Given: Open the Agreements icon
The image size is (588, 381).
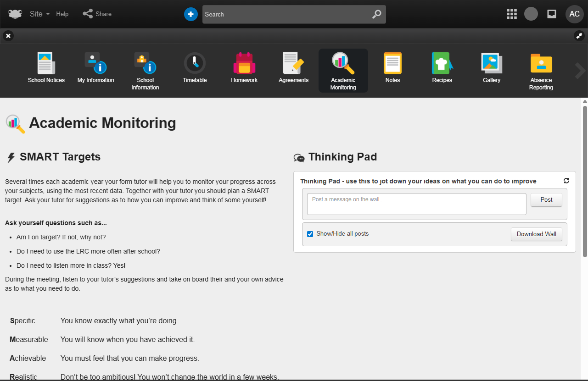Looking at the screenshot, I should (x=293, y=64).
